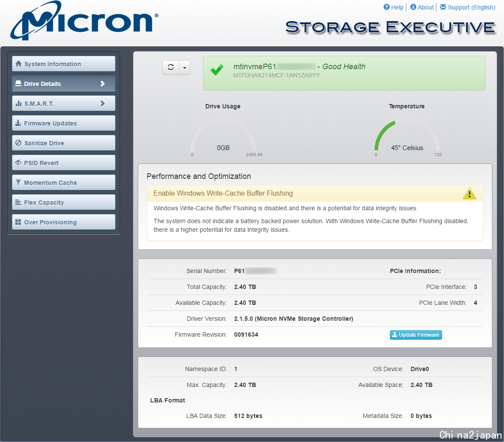Click the Available Space 2.40 TB value
Image resolution: width=504 pixels, height=442 pixels.
pyautogui.click(x=421, y=384)
